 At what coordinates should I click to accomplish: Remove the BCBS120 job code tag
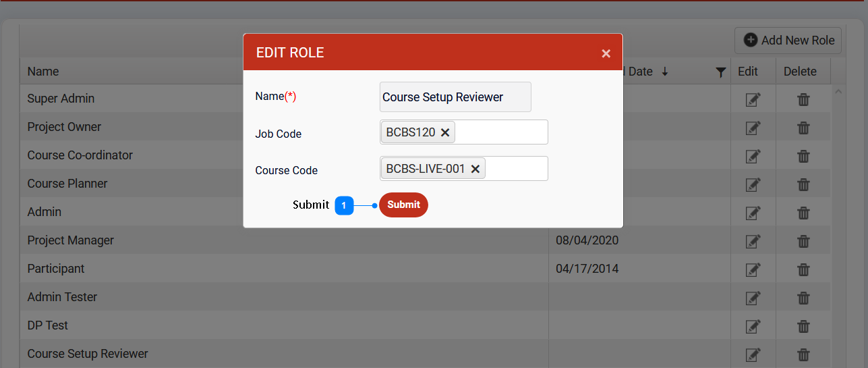tap(445, 133)
